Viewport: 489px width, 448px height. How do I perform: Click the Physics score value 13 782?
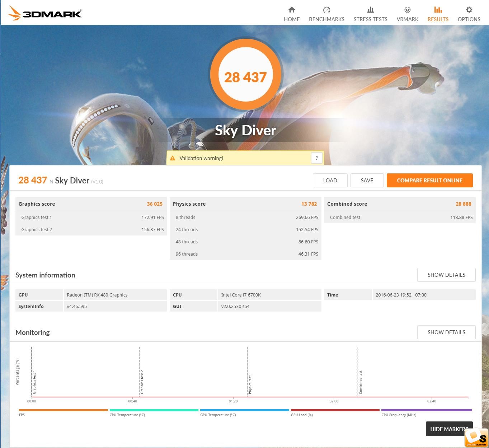309,204
